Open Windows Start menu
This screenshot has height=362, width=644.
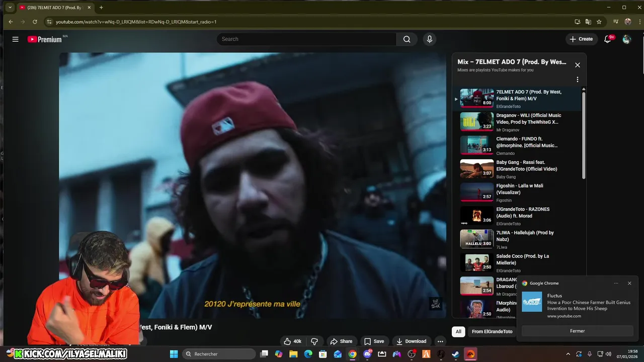coord(174,354)
